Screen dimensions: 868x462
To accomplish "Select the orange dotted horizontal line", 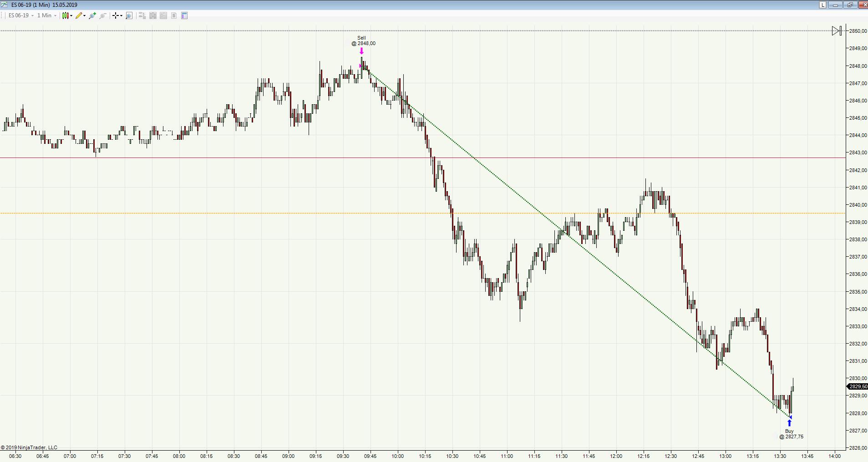I will (422, 213).
